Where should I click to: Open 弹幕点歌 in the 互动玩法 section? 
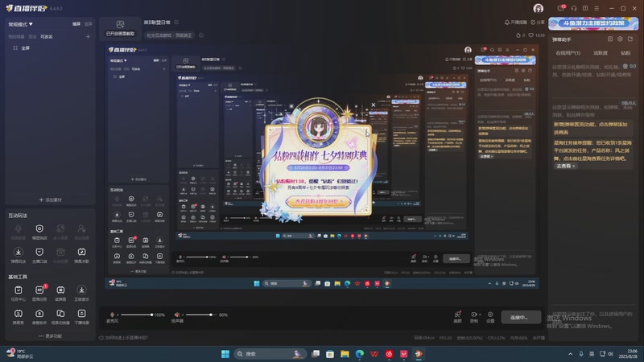pyautogui.click(x=82, y=255)
